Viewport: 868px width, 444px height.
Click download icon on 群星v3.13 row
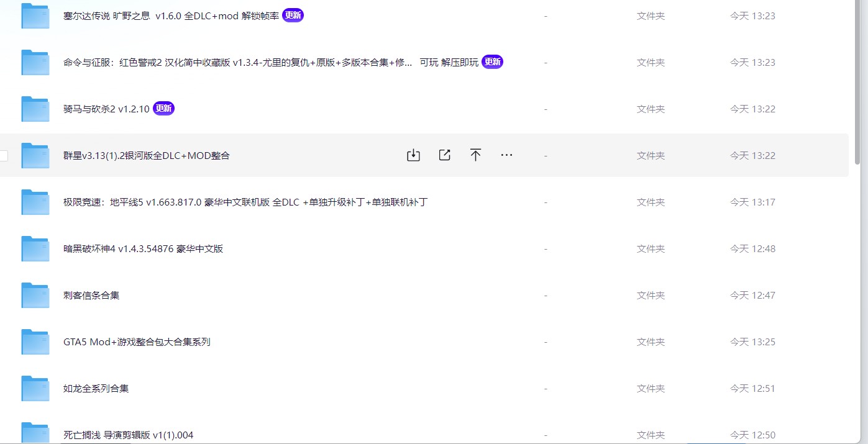pos(413,155)
